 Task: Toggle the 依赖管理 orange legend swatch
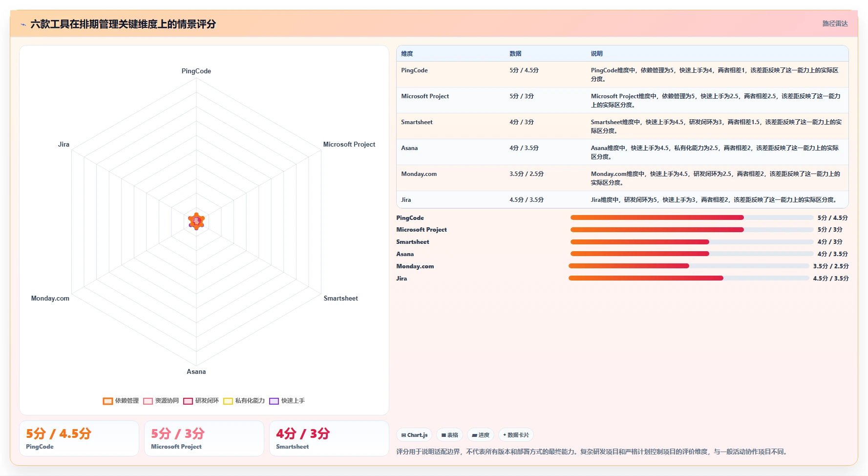tap(108, 401)
